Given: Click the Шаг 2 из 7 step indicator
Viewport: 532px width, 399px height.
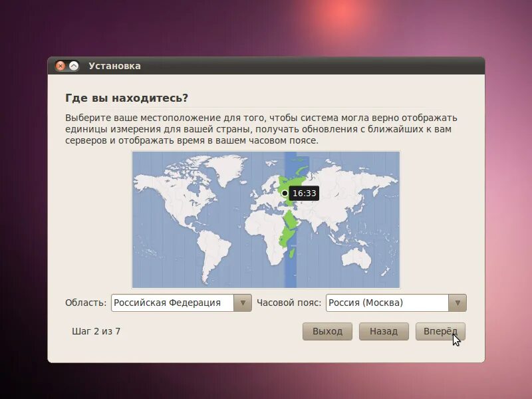Looking at the screenshot, I should coord(96,331).
